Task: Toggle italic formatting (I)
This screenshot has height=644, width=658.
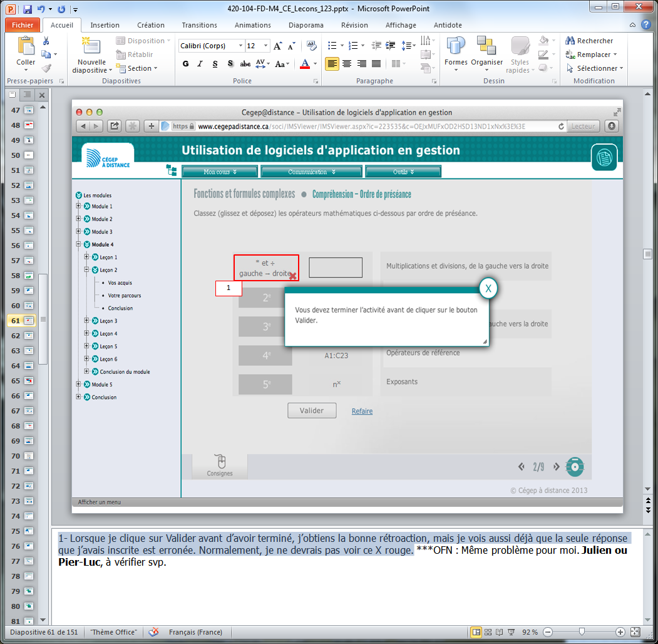Action: click(200, 64)
